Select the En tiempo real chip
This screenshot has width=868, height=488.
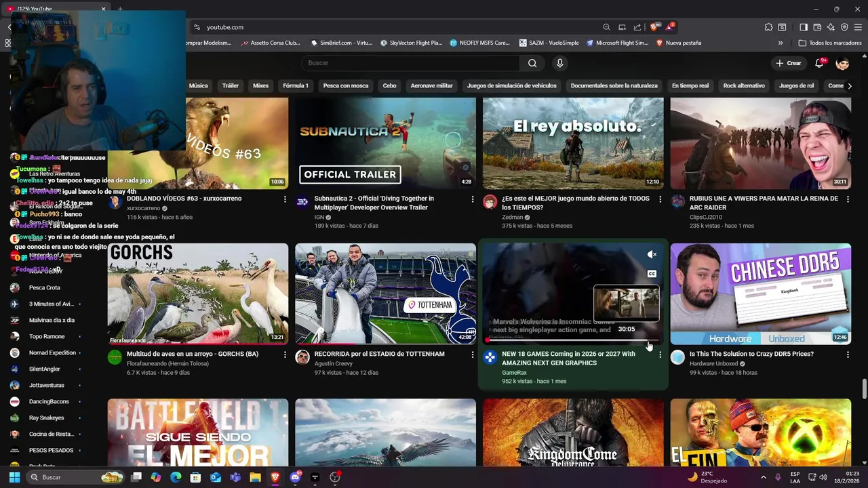click(690, 86)
